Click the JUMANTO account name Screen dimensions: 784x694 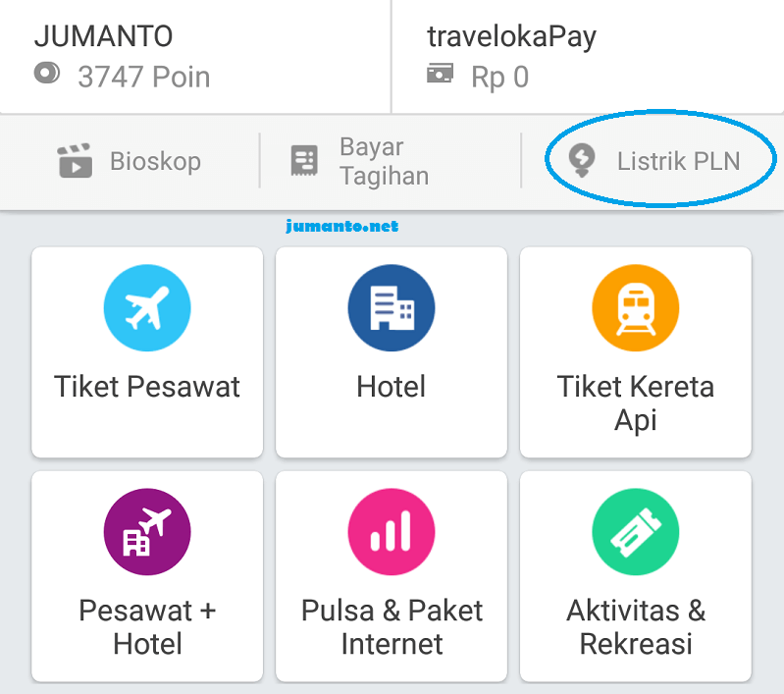(103, 36)
